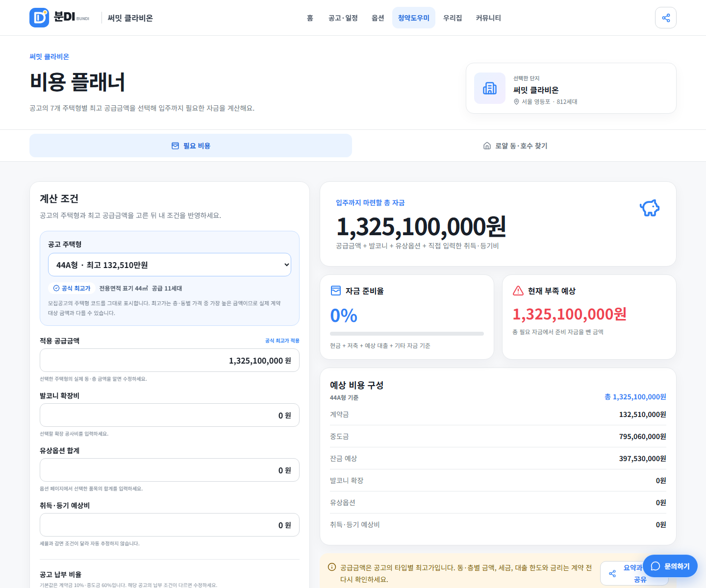Click the info icon in the yellow notice
The height and width of the screenshot is (588, 706).
coord(332,567)
